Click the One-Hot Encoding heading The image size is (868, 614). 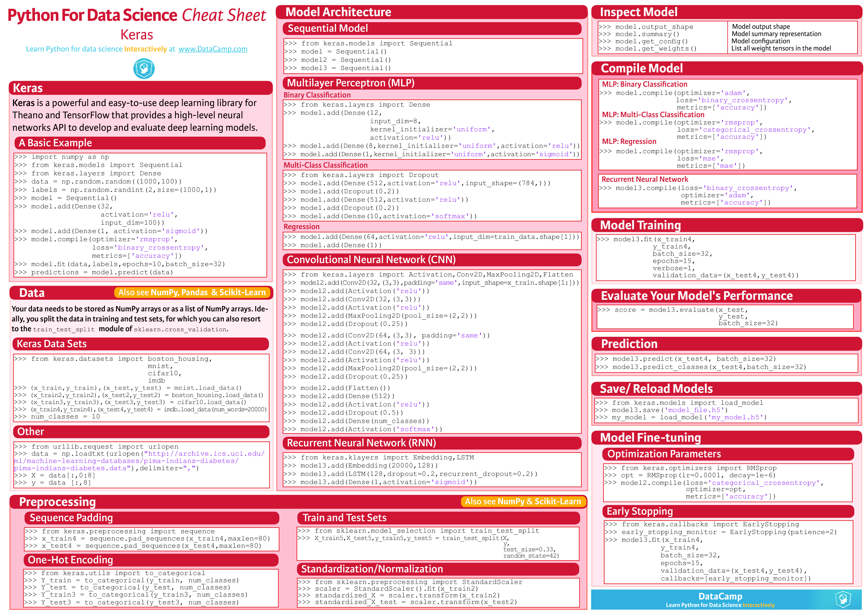point(70,560)
